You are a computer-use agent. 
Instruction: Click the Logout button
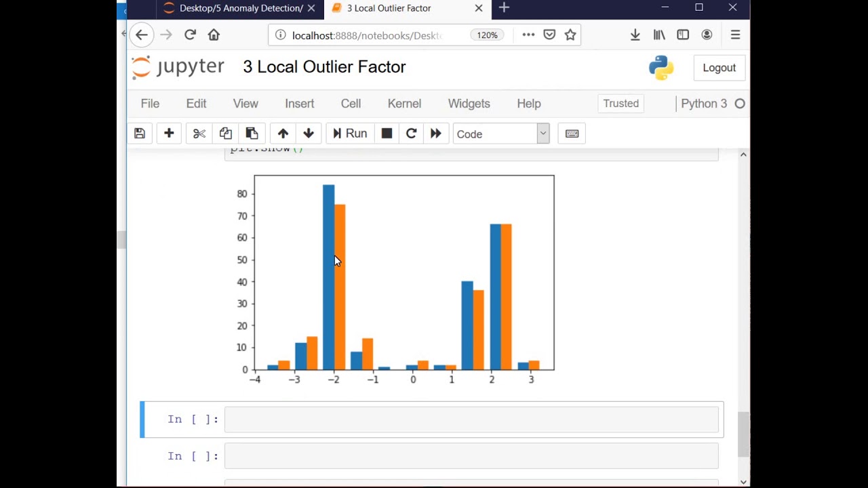click(719, 68)
